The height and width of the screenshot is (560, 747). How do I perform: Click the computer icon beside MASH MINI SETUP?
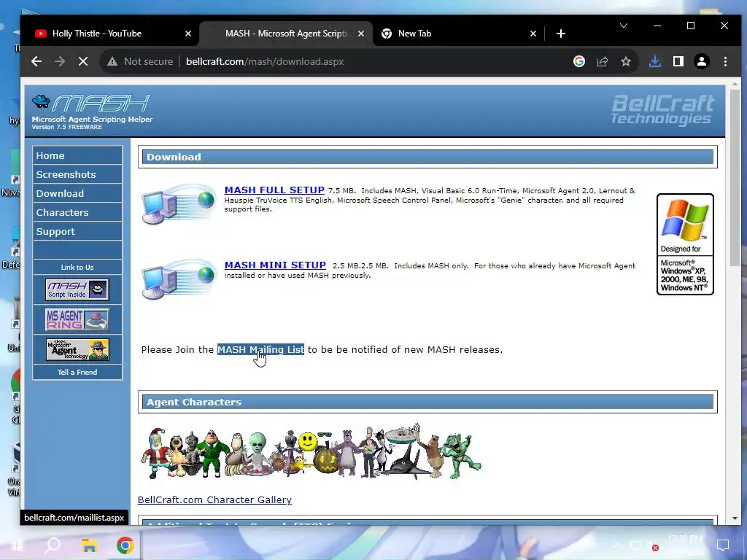coord(179,279)
